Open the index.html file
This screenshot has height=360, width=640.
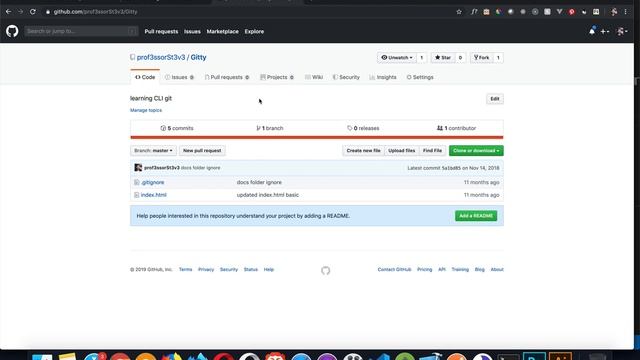pyautogui.click(x=153, y=195)
